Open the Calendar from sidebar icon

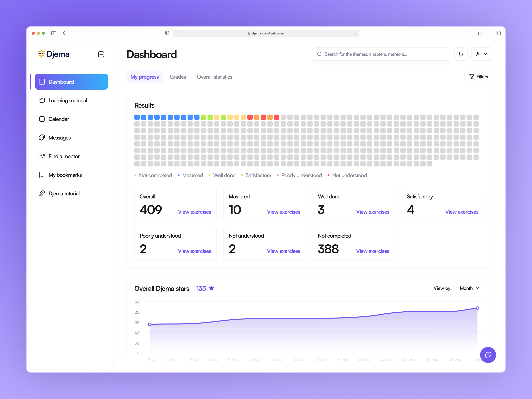point(42,119)
